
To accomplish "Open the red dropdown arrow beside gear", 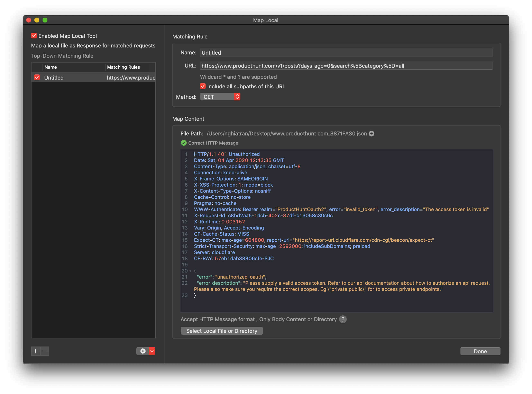I will (152, 351).
